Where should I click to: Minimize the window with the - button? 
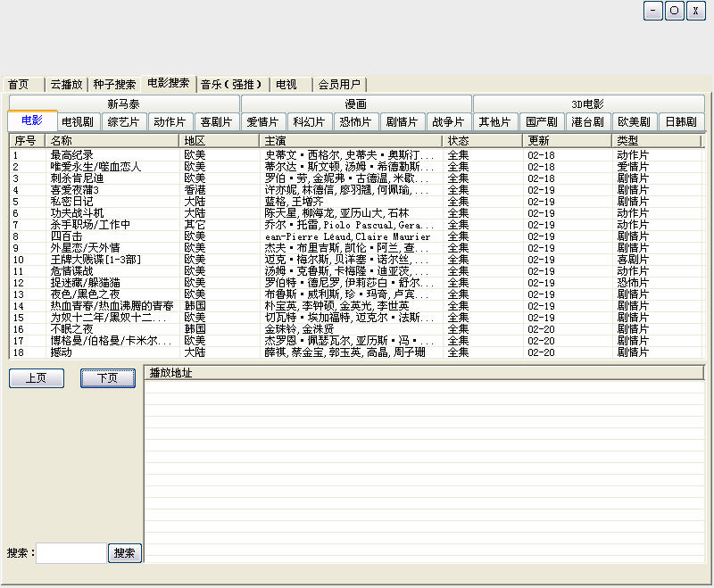click(x=653, y=11)
